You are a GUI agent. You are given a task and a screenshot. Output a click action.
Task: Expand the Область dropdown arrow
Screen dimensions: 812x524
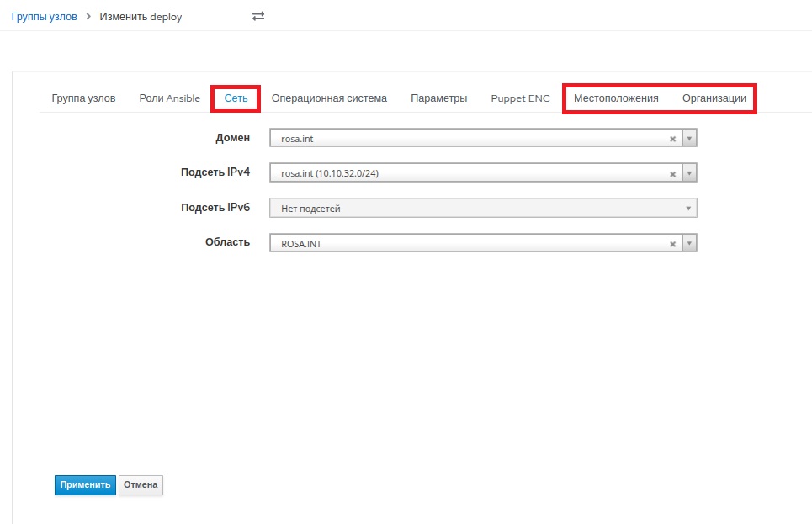point(689,244)
